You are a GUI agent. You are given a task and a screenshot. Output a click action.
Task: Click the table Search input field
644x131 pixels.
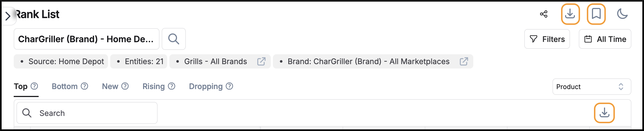click(87, 113)
